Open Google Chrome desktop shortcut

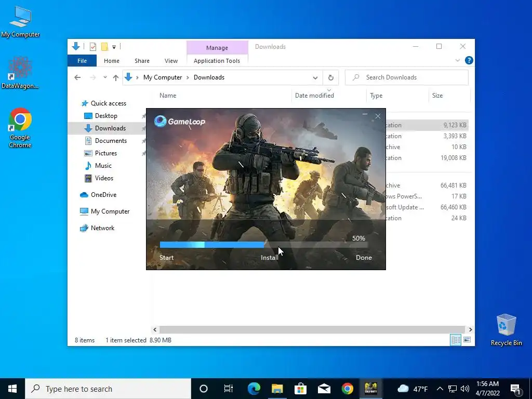click(20, 128)
